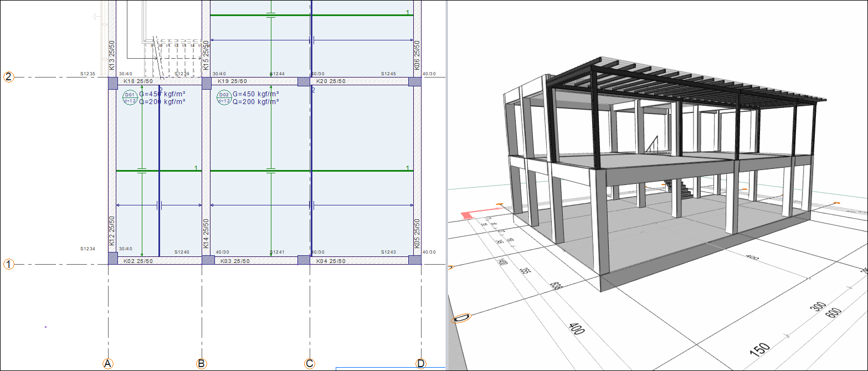This screenshot has width=868, height=371.
Task: Select the D01 slab marker circle
Action: pos(130,97)
